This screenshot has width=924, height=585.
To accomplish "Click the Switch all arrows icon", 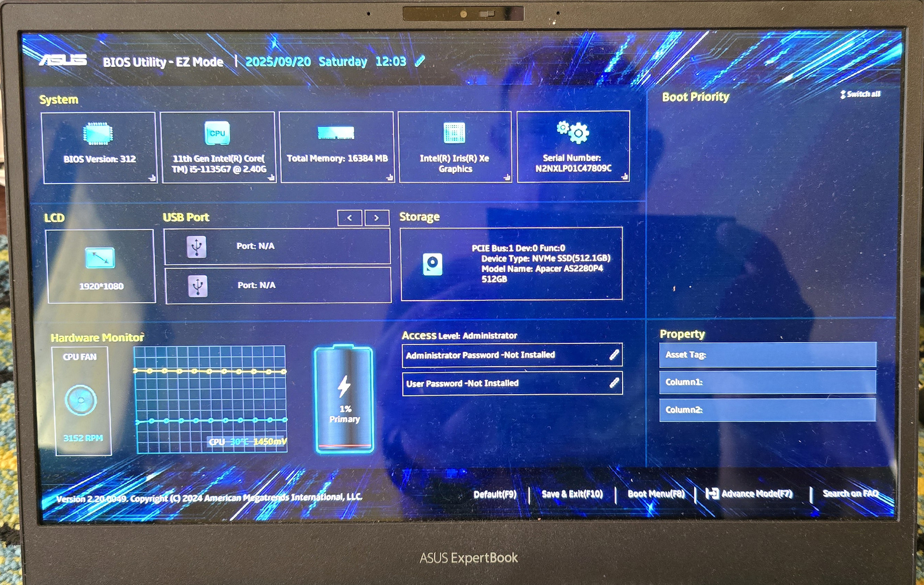I will coord(843,94).
